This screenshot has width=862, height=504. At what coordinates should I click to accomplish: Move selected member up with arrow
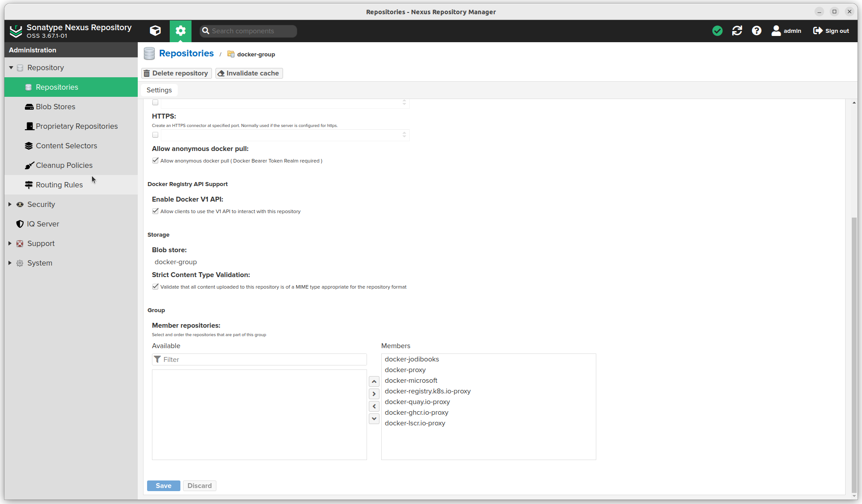coord(374,381)
